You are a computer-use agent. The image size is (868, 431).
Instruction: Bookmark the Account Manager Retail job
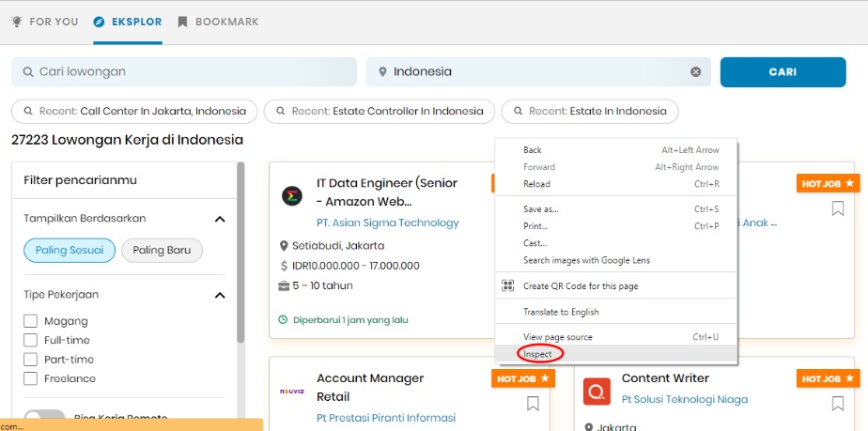click(x=533, y=404)
